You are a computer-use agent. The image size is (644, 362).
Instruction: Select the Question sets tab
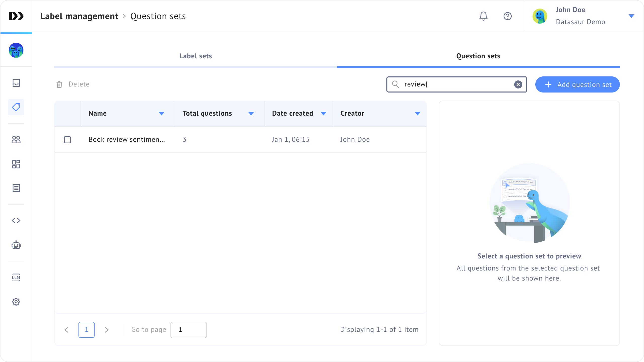478,56
